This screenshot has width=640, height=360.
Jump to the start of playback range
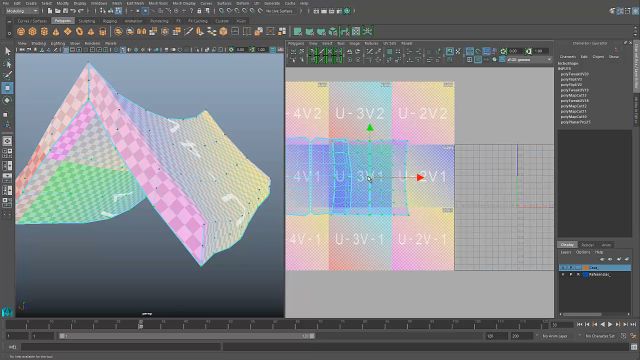click(580, 324)
